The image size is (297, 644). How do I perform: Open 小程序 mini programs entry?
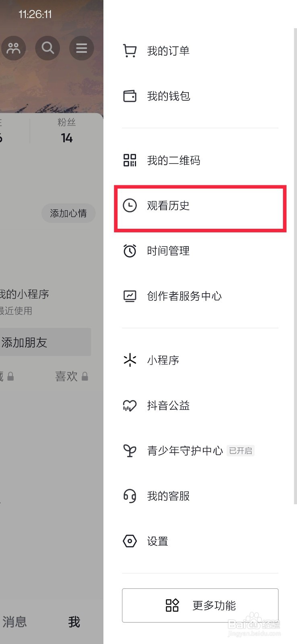(163, 360)
